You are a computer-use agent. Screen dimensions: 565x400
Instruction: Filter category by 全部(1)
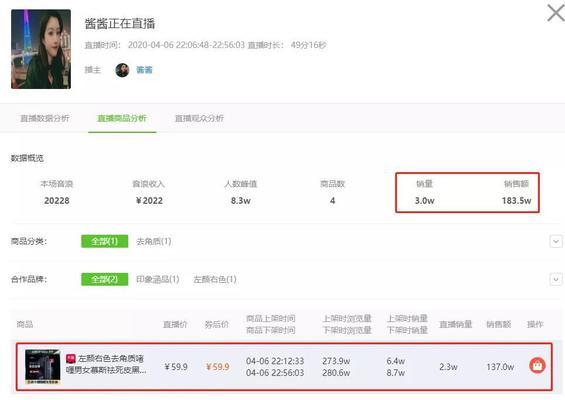point(104,241)
